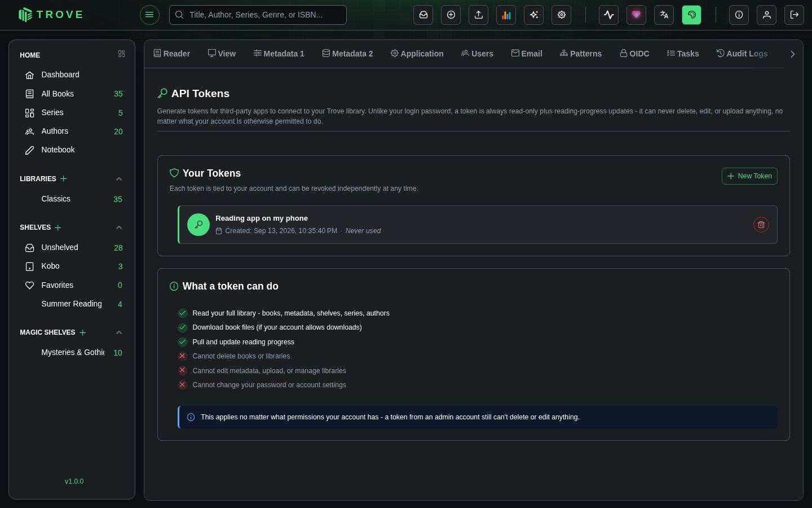Open the info circle icon in top bar

click(739, 15)
